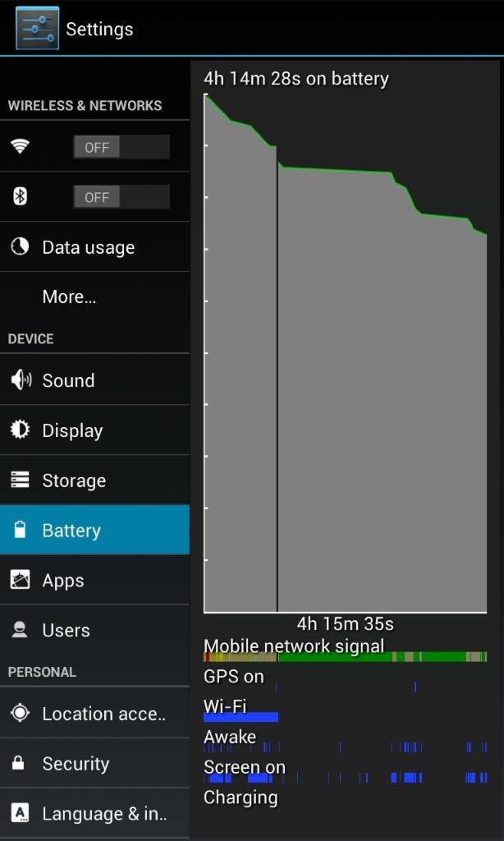Image resolution: width=504 pixels, height=841 pixels.
Task: Tap the battery history graph
Action: click(x=346, y=353)
